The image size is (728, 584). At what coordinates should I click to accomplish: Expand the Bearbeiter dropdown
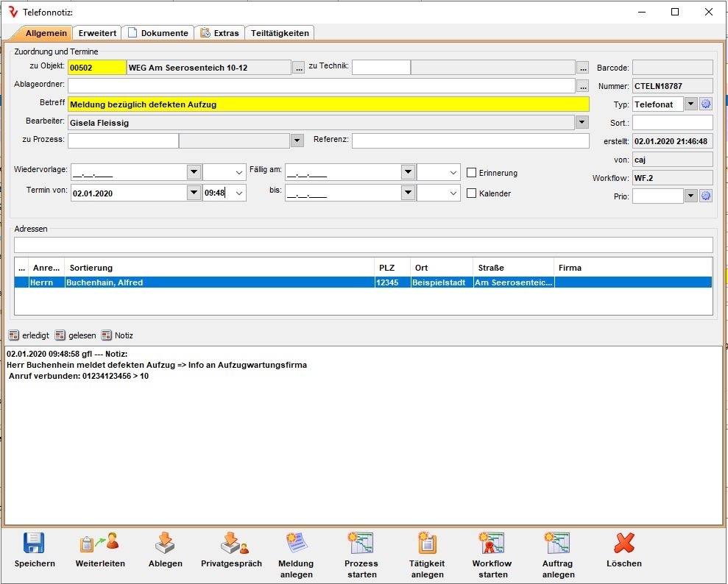pos(582,123)
